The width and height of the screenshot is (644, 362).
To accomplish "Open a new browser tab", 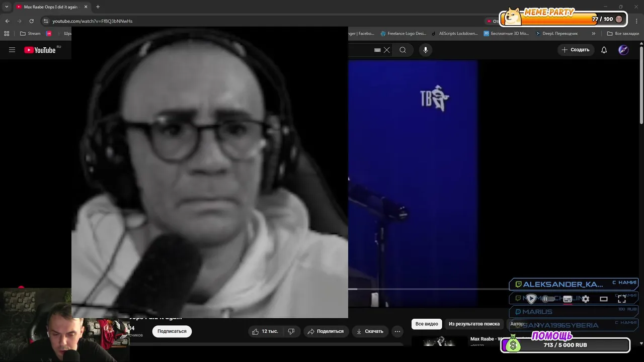I will pos(98,7).
